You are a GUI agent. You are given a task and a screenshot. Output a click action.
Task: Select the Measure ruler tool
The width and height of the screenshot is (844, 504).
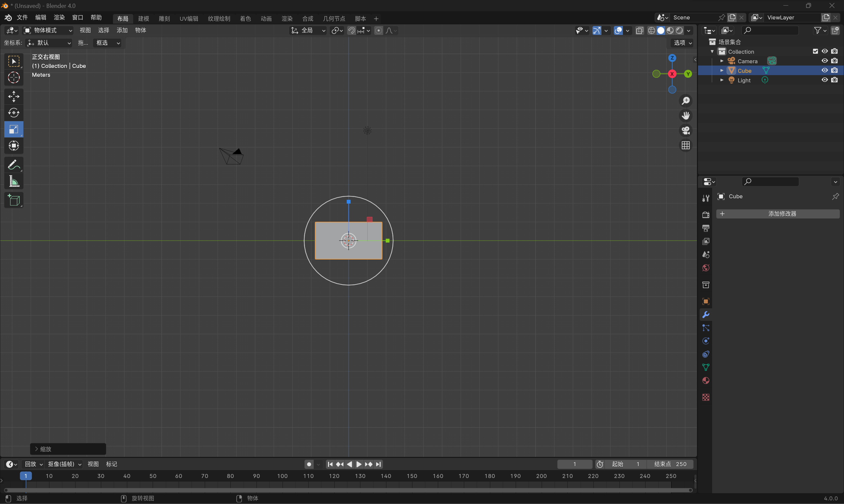(x=14, y=182)
